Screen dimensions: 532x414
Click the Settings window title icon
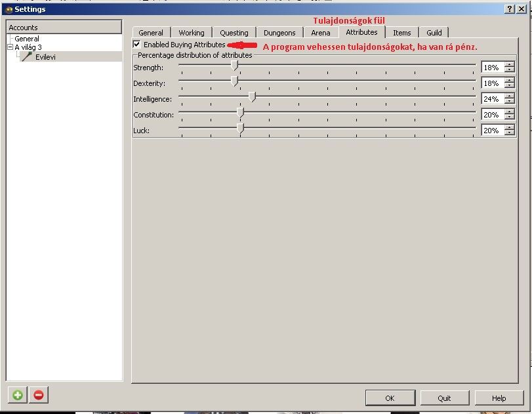pos(9,9)
